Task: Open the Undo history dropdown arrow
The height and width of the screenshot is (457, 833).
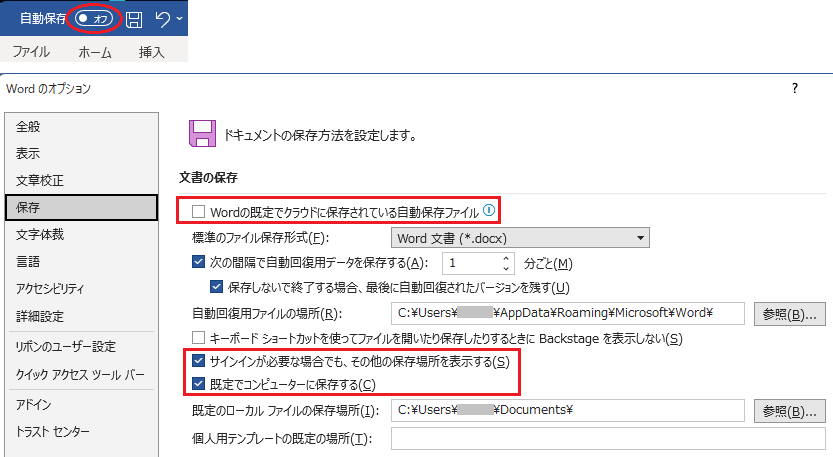Action: click(180, 19)
